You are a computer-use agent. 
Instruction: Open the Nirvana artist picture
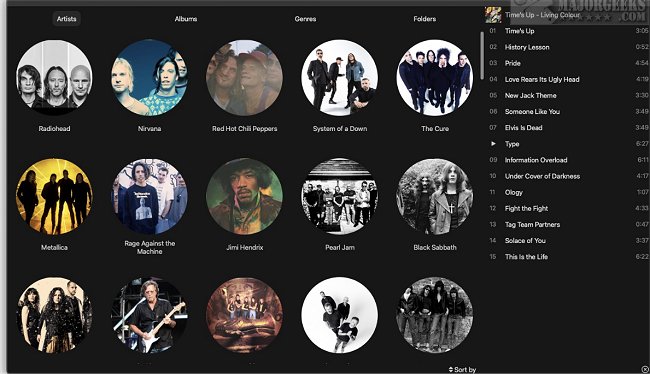[x=149, y=78]
